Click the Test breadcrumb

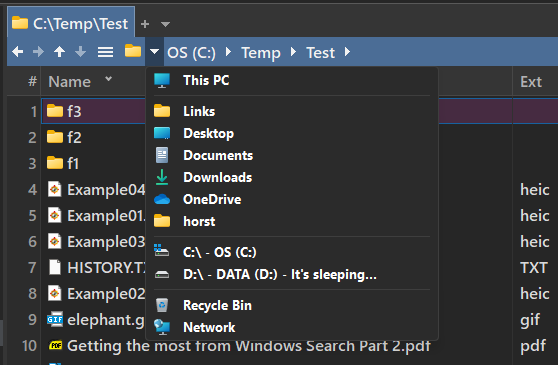(320, 53)
